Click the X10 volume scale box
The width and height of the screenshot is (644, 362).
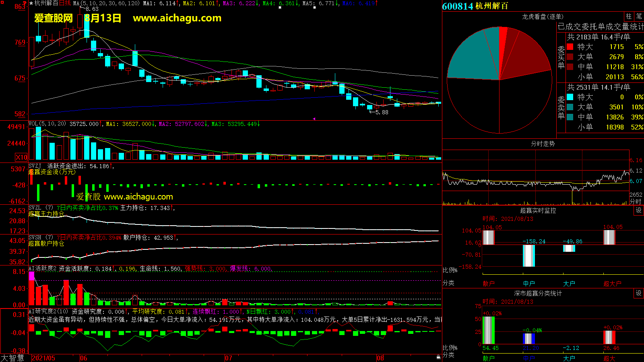coord(21,157)
